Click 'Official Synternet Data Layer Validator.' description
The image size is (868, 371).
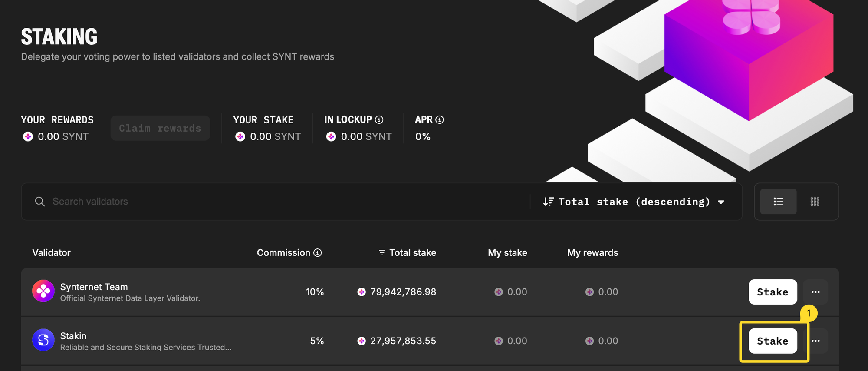(x=130, y=298)
